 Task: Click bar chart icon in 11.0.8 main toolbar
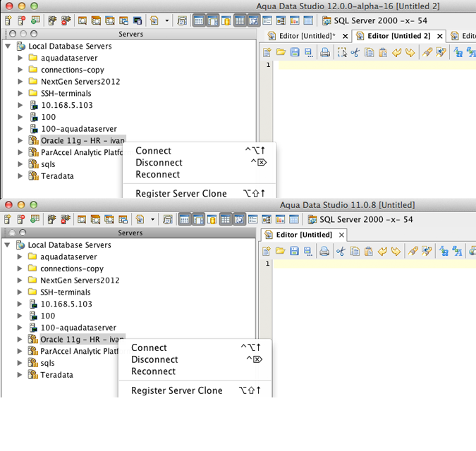[280, 219]
